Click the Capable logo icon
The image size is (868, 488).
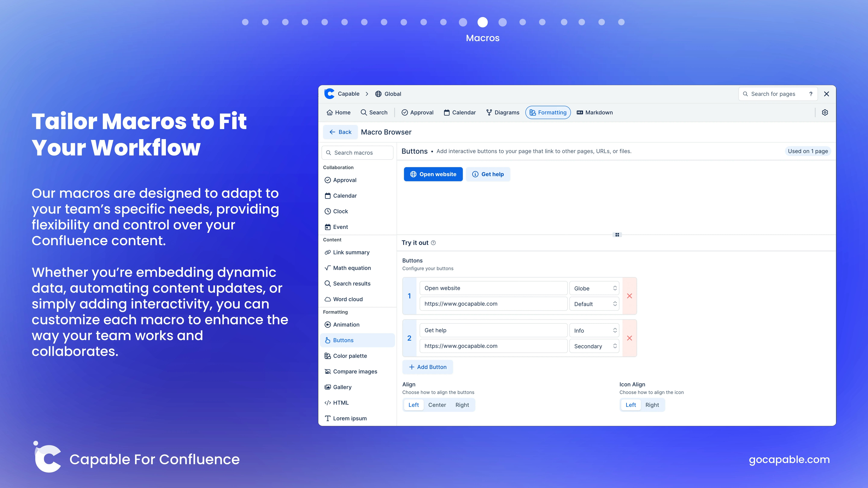coord(329,94)
